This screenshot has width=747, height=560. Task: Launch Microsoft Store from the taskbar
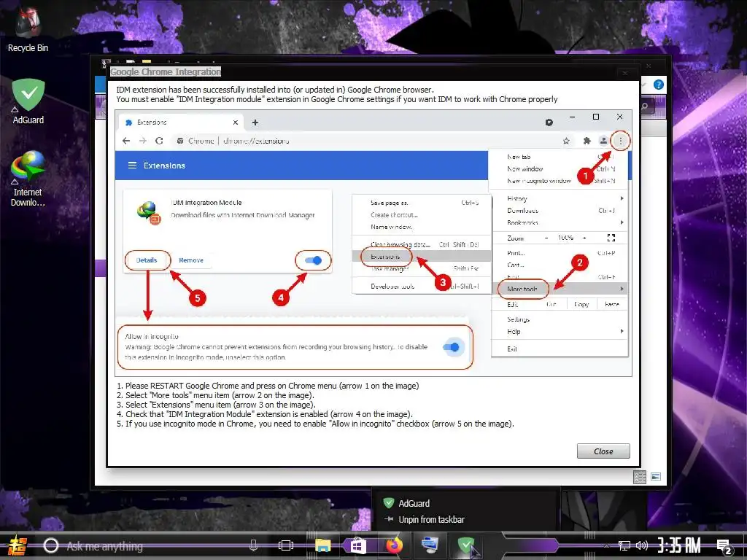[x=358, y=545]
